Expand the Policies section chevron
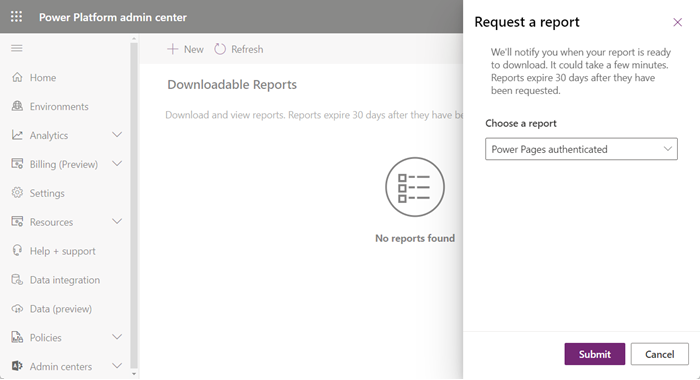 (117, 337)
